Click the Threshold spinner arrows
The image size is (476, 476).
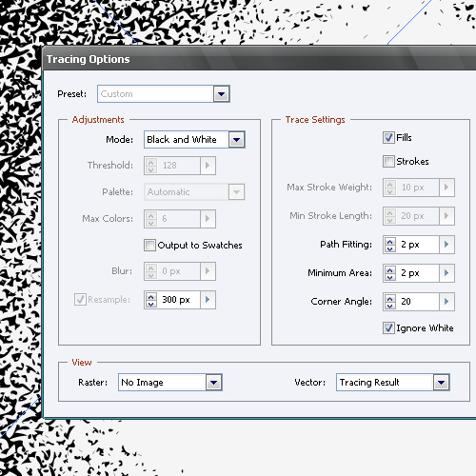(x=151, y=166)
